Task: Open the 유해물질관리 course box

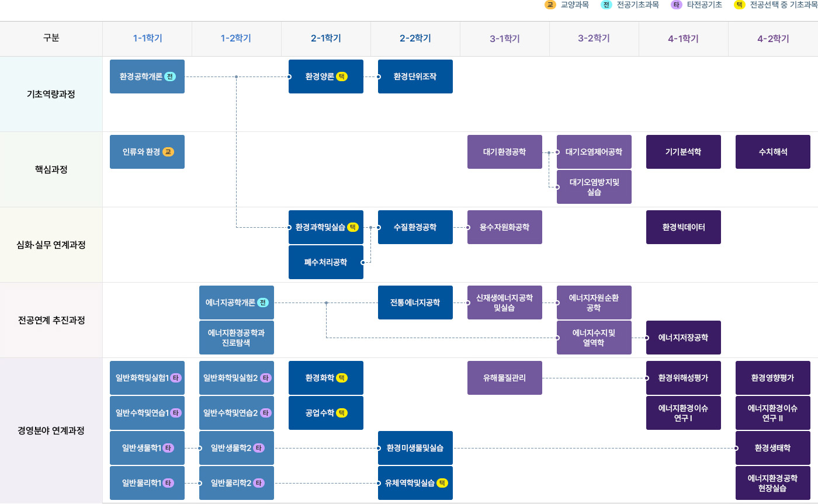Action: 505,378
